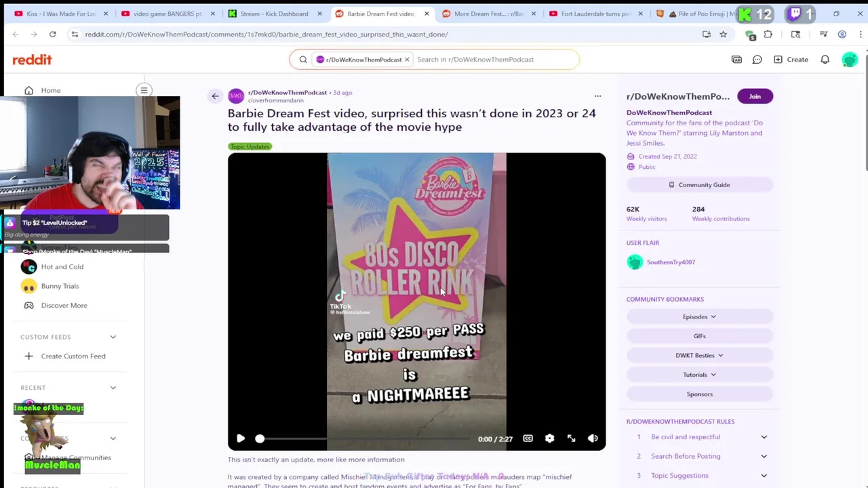Screen dimensions: 868x488
Task: Open browser profile icon
Action: click(842, 34)
